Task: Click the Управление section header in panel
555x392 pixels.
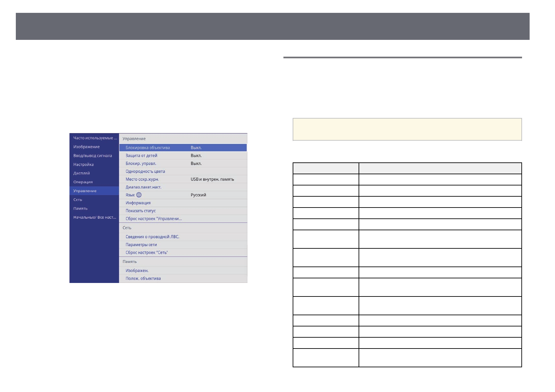Action: click(x=134, y=139)
